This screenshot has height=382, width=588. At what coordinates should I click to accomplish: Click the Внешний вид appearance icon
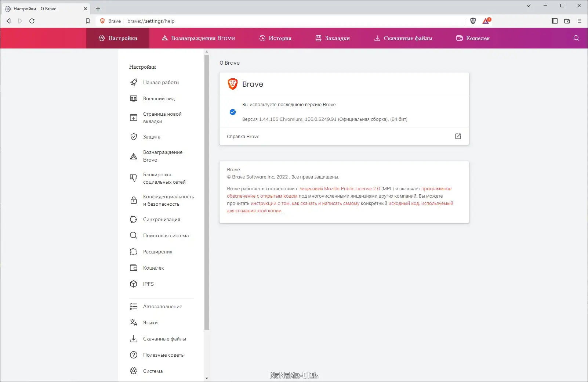click(134, 98)
